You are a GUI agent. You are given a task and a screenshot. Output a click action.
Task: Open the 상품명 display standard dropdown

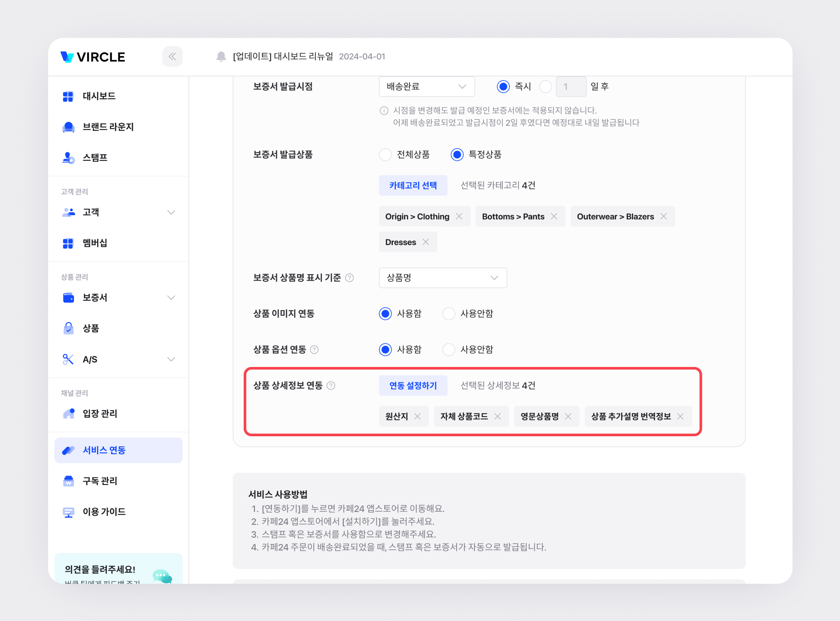[x=442, y=278]
